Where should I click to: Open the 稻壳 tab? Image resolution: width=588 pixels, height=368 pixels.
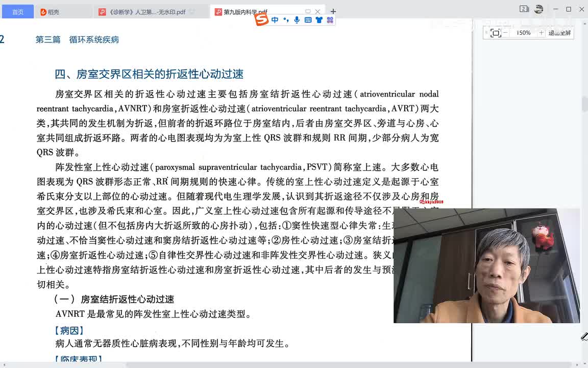pos(64,12)
